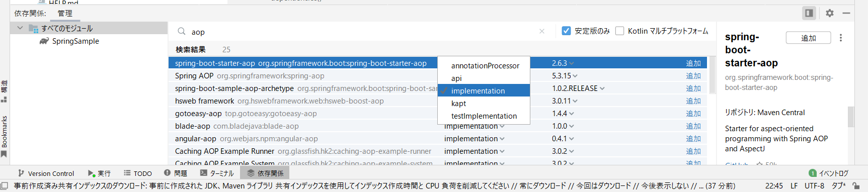Open the TODO tool tab

pyautogui.click(x=138, y=173)
